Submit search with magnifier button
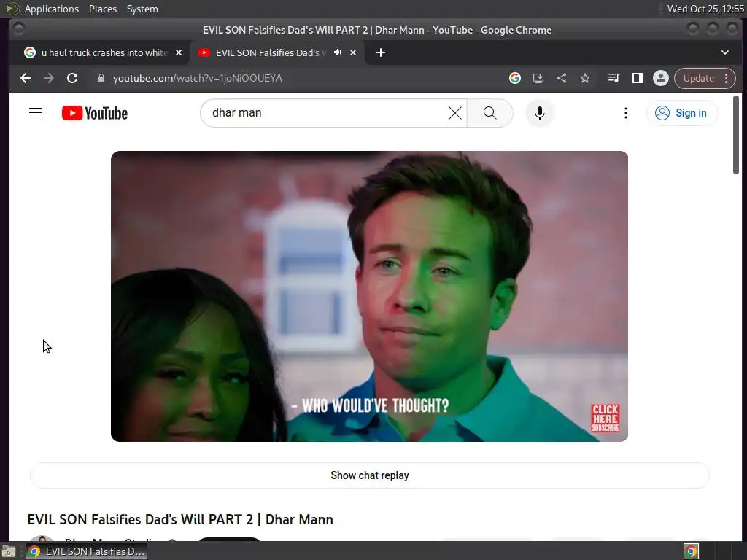Screen dimensions: 747x560 (x=489, y=113)
